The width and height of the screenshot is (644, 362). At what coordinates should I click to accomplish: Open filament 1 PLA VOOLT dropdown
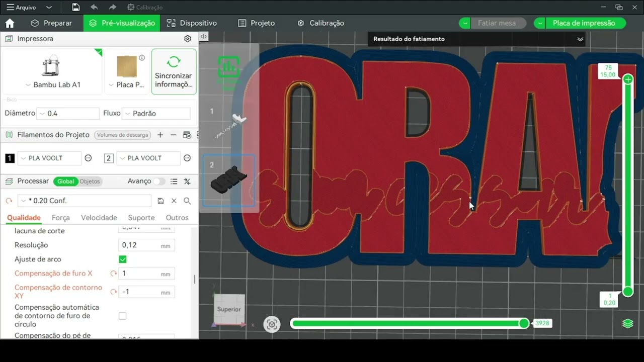pyautogui.click(x=49, y=158)
